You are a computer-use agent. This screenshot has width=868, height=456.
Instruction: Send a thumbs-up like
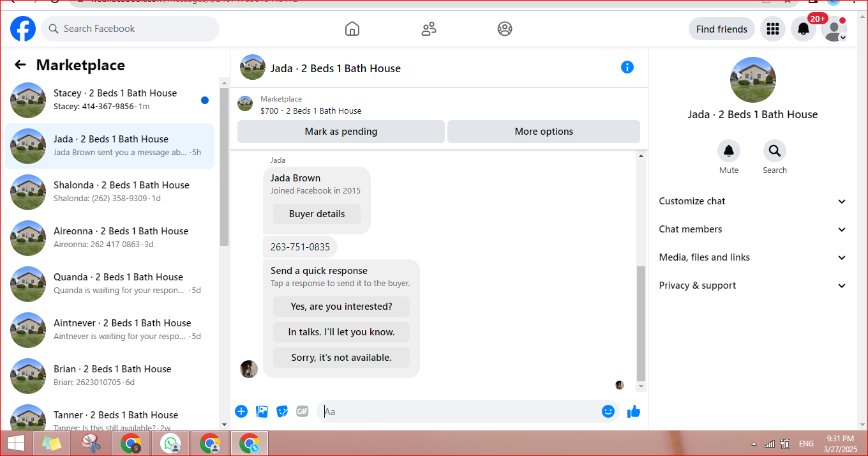point(634,411)
